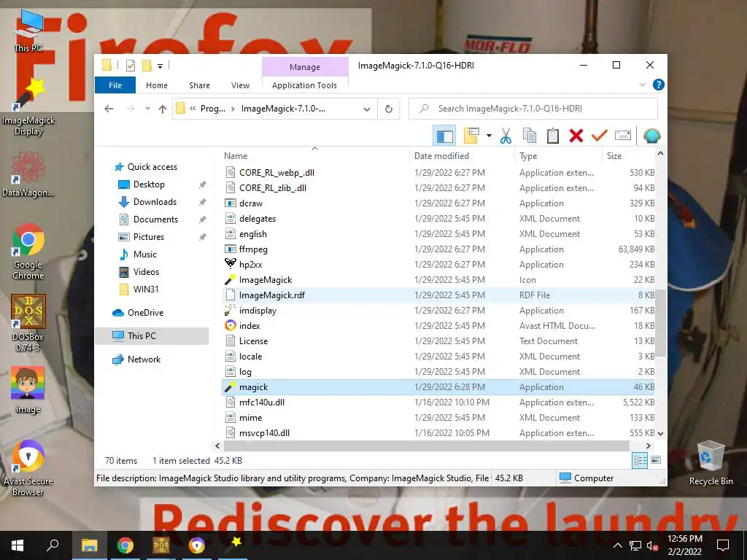Open Music in navigation pane
This screenshot has height=560, width=747.
tap(145, 254)
